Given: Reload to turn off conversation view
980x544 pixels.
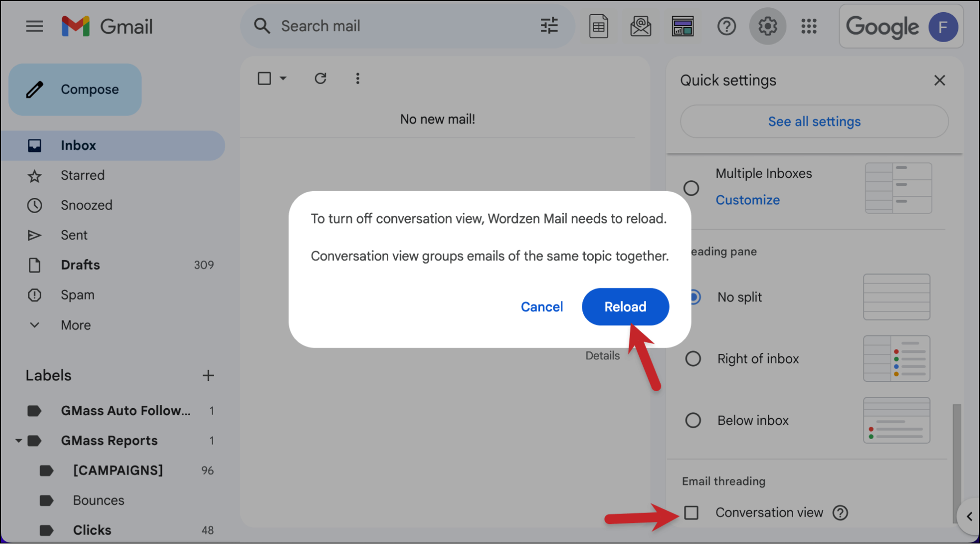Looking at the screenshot, I should click(625, 307).
